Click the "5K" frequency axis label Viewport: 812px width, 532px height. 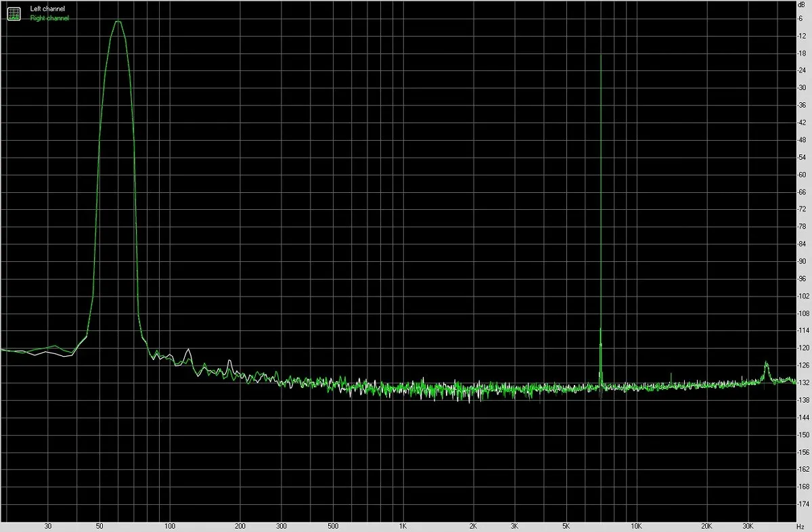coord(566,525)
